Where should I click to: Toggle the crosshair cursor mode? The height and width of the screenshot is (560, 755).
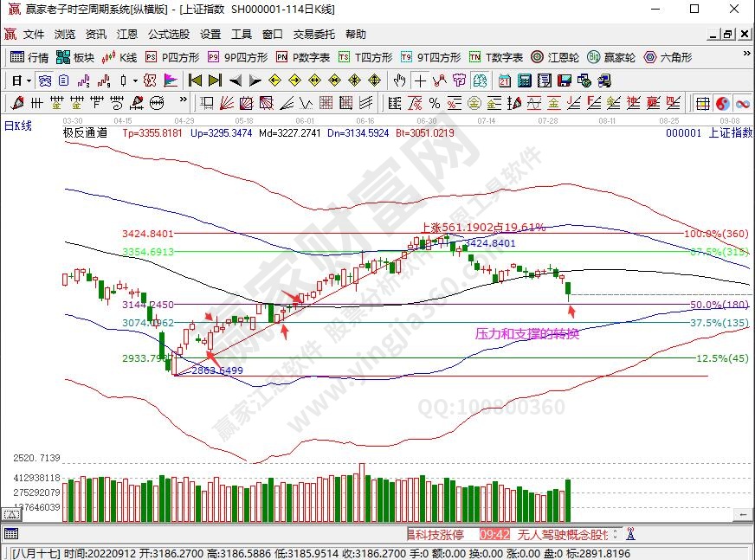pyautogui.click(x=420, y=80)
